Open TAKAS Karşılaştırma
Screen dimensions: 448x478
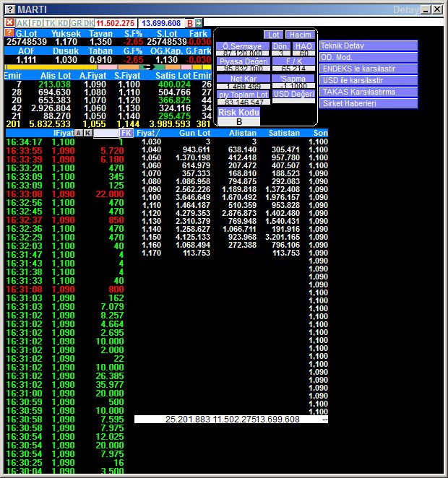(x=369, y=92)
